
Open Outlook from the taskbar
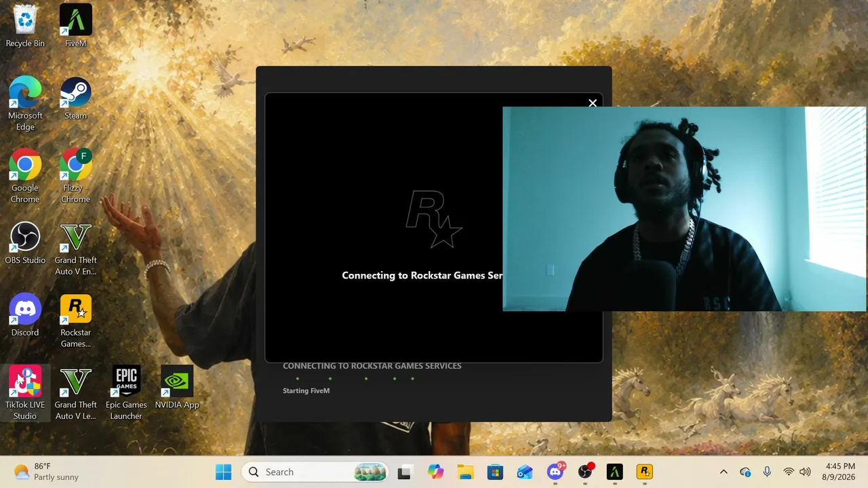click(525, 472)
